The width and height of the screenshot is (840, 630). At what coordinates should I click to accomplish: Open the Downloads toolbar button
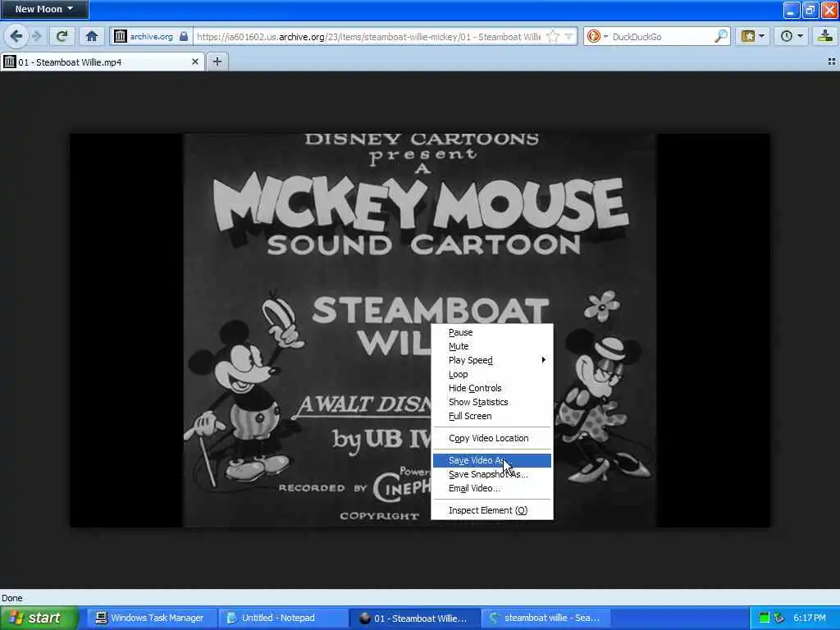[825, 36]
